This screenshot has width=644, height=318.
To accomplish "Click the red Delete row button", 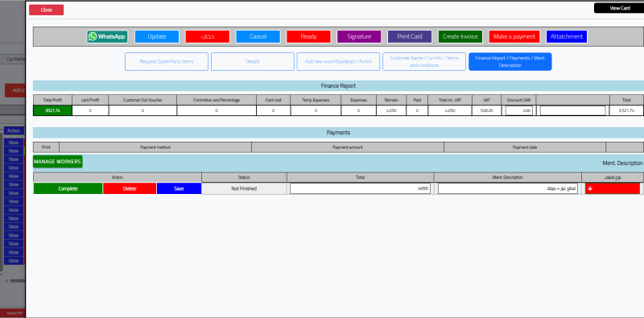I will (x=130, y=188).
